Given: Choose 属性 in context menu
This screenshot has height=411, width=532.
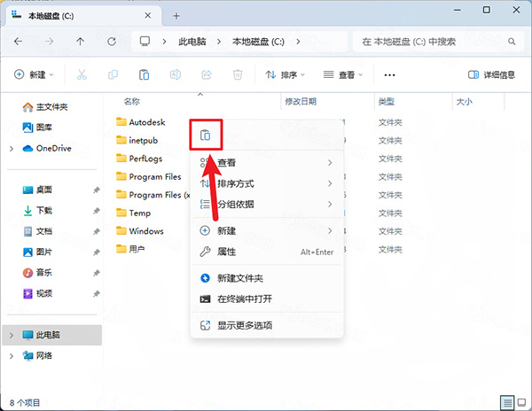Looking at the screenshot, I should click(x=267, y=252).
